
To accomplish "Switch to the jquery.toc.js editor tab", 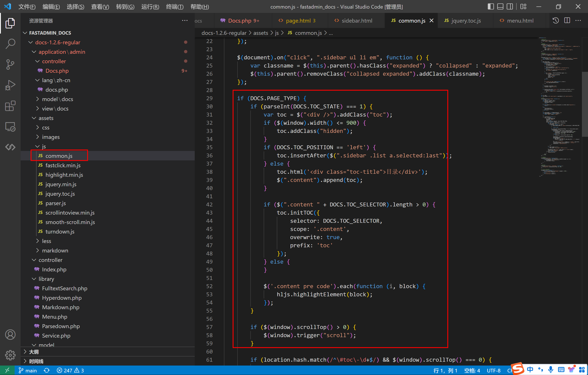I will click(x=465, y=21).
